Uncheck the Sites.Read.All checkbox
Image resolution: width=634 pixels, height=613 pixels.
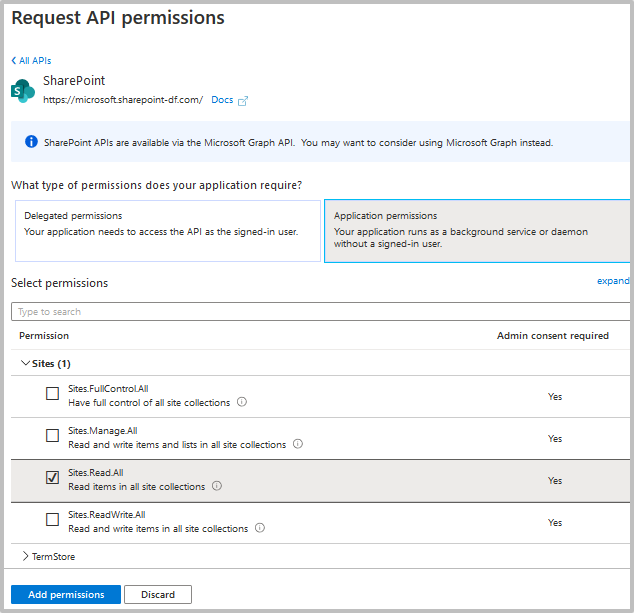(52, 477)
